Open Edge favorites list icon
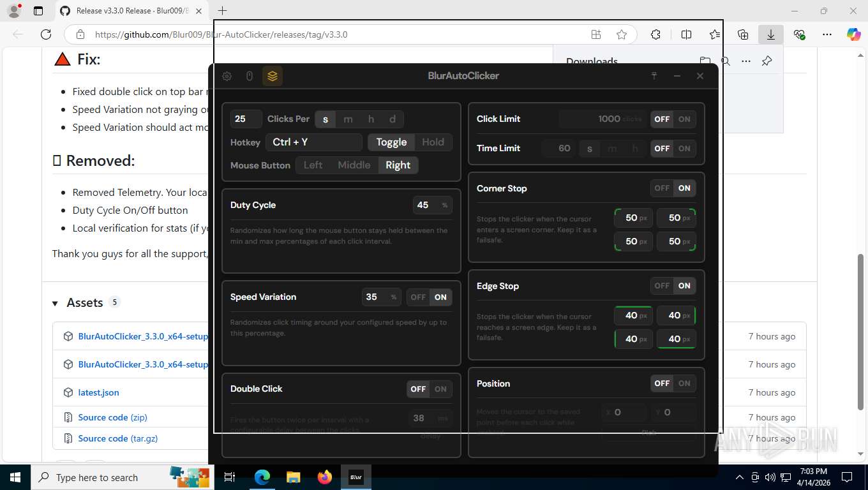Viewport: 868px width, 490px height. tap(715, 34)
